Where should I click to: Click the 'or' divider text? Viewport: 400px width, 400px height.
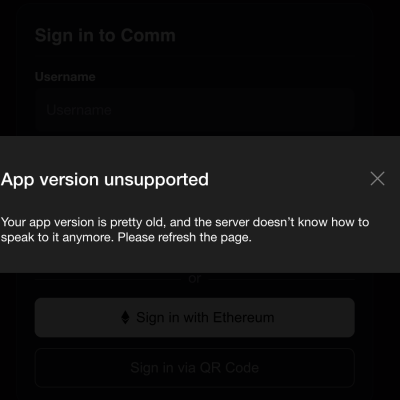[x=195, y=278]
